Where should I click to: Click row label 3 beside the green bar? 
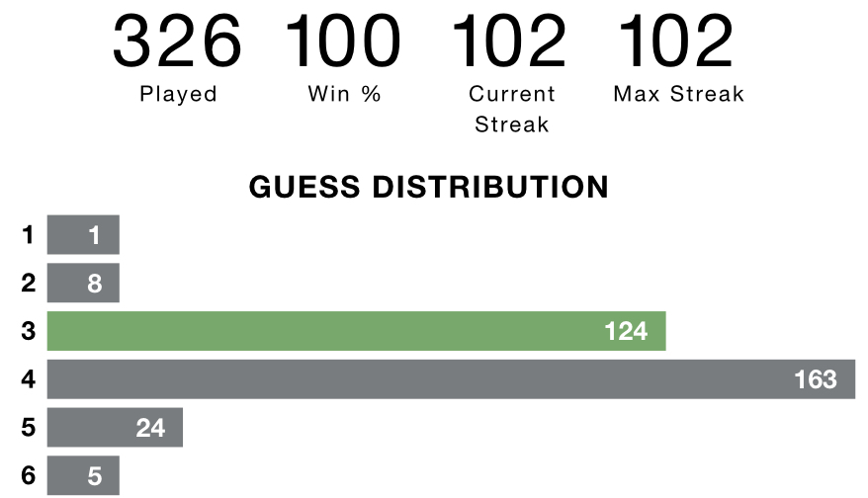(x=29, y=331)
